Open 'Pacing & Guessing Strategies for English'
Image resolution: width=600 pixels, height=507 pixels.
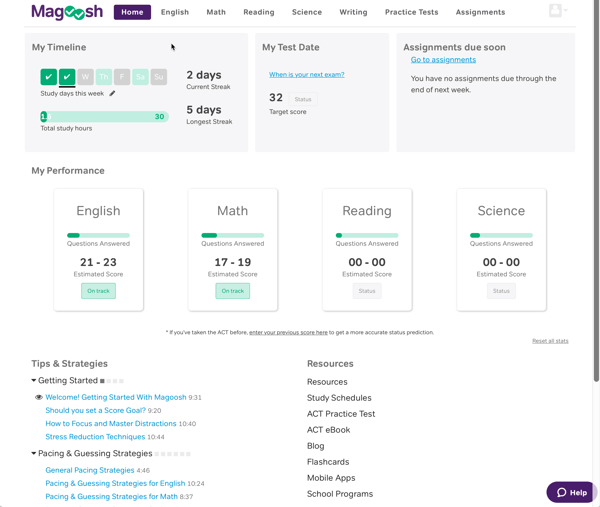115,483
